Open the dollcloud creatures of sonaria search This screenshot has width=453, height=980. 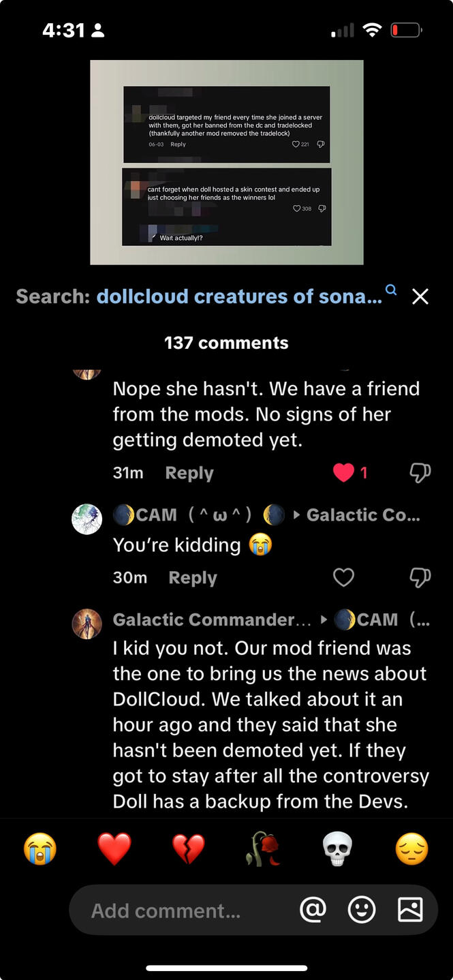coord(238,296)
